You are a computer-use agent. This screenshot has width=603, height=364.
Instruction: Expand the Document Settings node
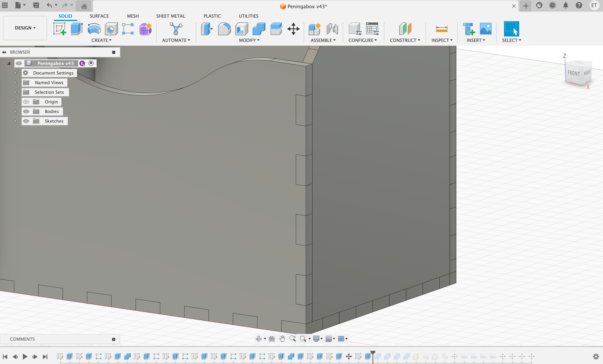[16, 73]
